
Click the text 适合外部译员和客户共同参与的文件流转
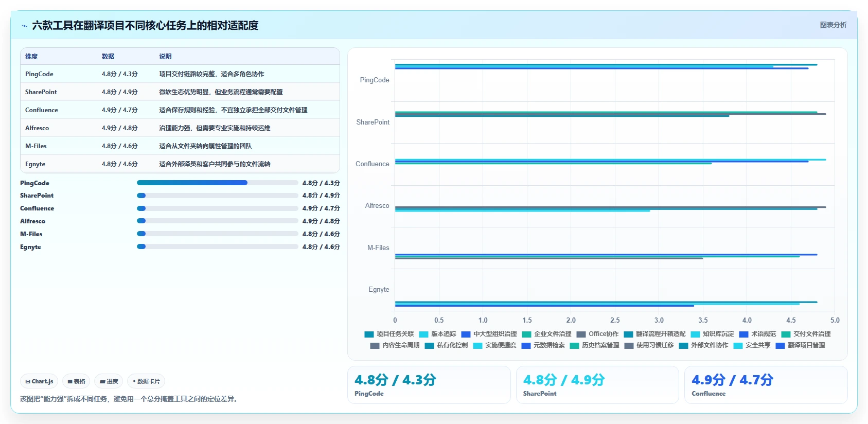pyautogui.click(x=215, y=164)
